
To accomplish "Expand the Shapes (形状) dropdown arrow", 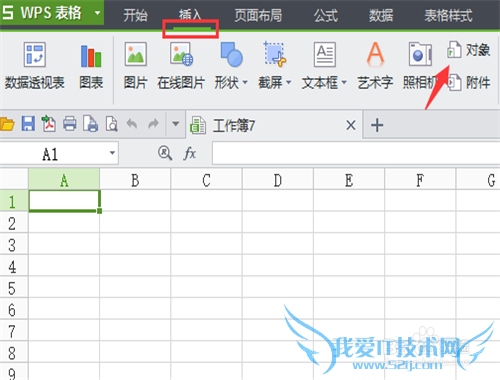I will (x=245, y=82).
